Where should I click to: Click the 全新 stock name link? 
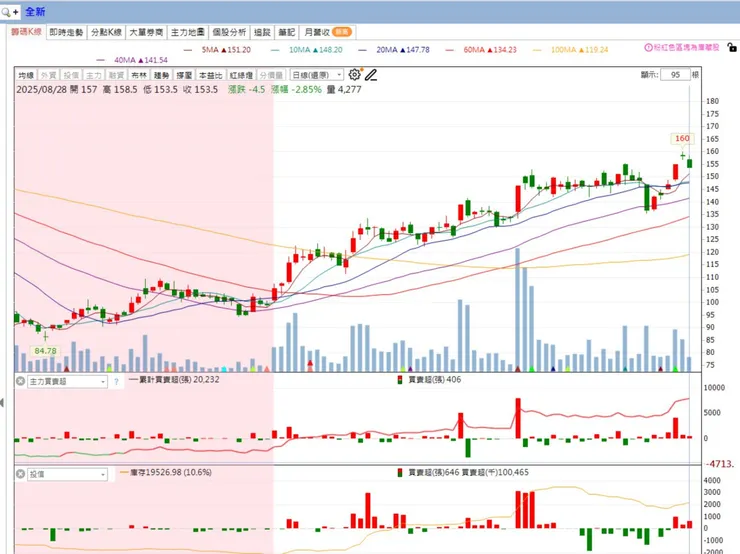click(35, 12)
